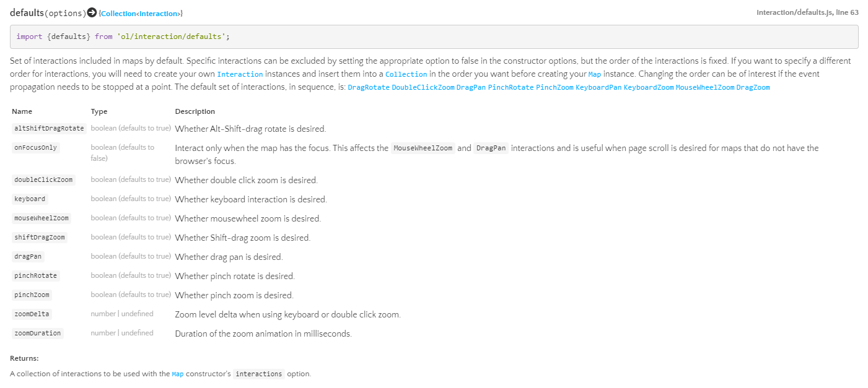Click the zoomDuration option name
The height and width of the screenshot is (388, 868).
coord(38,334)
